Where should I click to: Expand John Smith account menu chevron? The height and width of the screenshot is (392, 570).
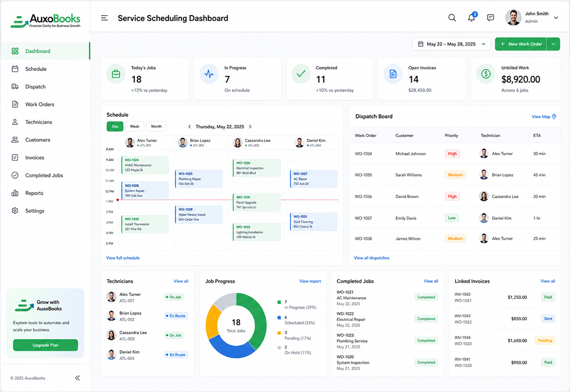(556, 18)
